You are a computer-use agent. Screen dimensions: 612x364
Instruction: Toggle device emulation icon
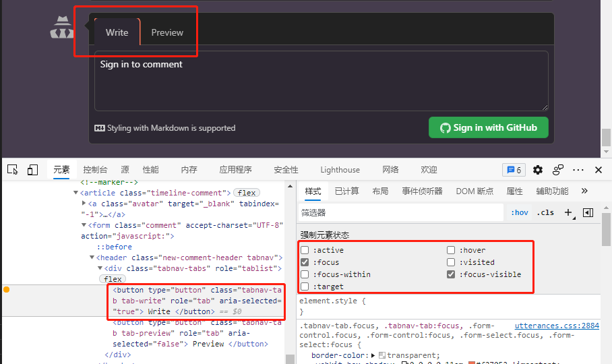32,170
